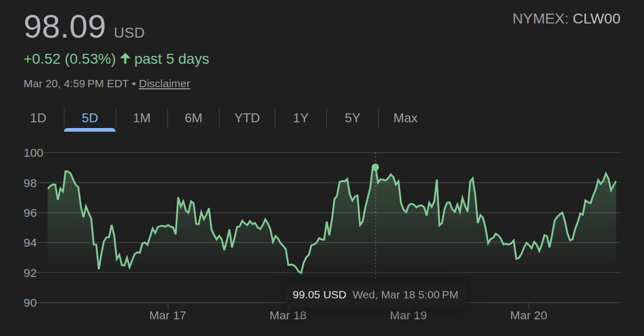Screen dimensions: 644x336
Task: Click the Mar 17 date axis label
Action: tap(167, 315)
